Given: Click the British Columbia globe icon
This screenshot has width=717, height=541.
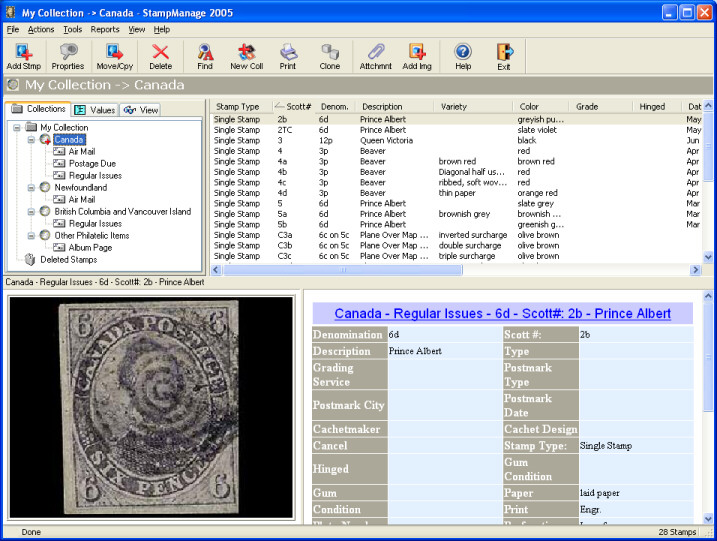Looking at the screenshot, I should (45, 211).
